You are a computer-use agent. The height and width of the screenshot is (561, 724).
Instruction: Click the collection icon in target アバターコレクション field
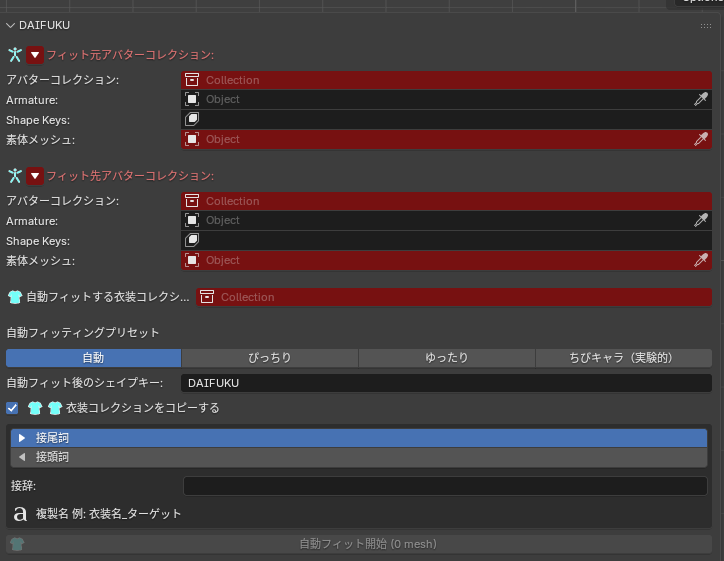click(192, 201)
